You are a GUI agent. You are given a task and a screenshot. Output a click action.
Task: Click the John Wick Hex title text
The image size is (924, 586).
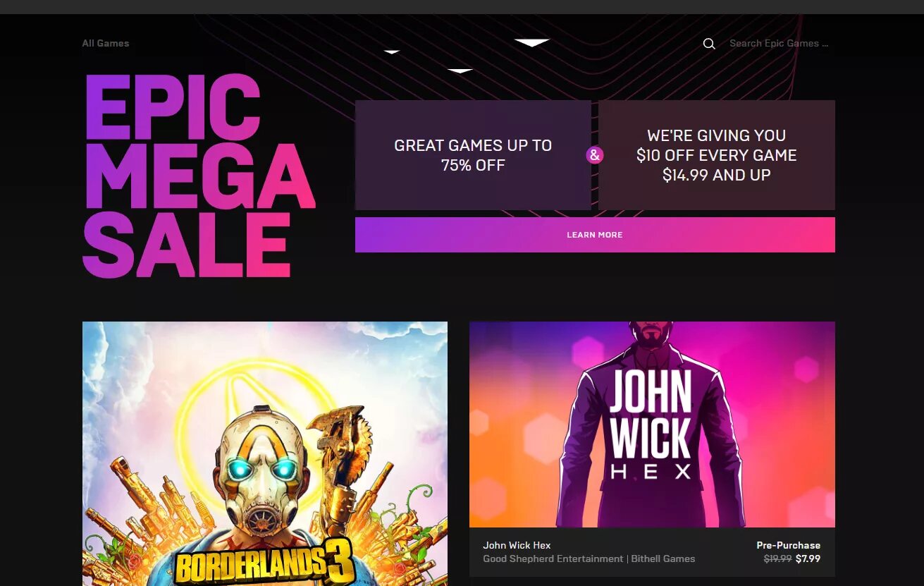pyautogui.click(x=517, y=545)
